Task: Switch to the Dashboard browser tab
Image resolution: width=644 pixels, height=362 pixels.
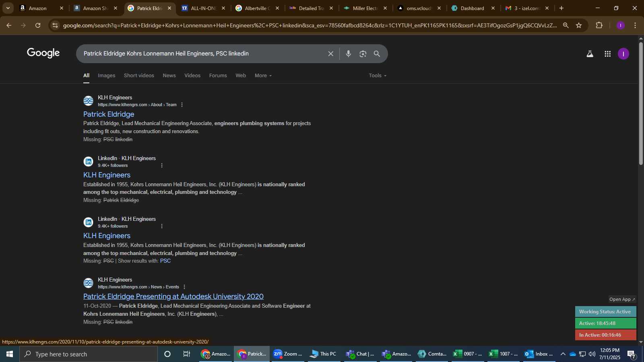Action: [x=472, y=8]
